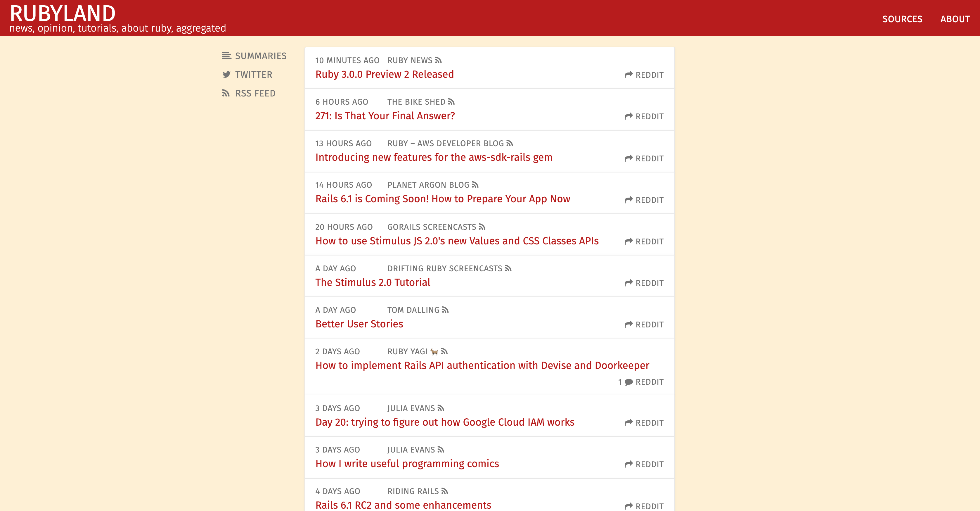The width and height of the screenshot is (980, 511).
Task: Open Planet Argon Blog RSS icon
Action: click(475, 184)
